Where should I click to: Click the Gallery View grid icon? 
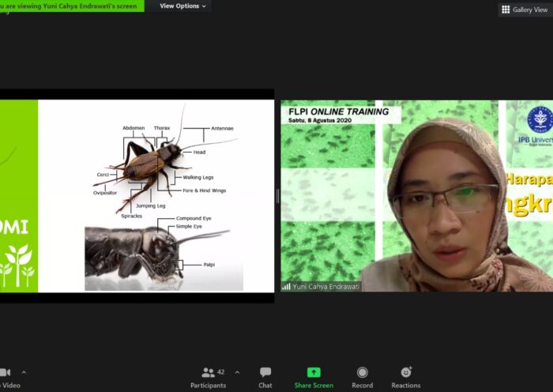[x=506, y=9]
